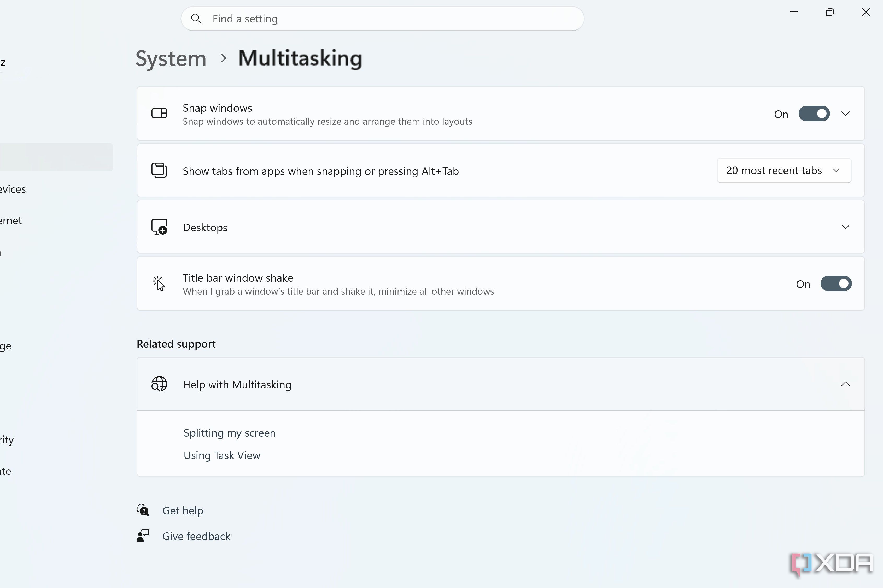The image size is (883, 588).
Task: Open Using Task View help link
Action: click(x=222, y=455)
